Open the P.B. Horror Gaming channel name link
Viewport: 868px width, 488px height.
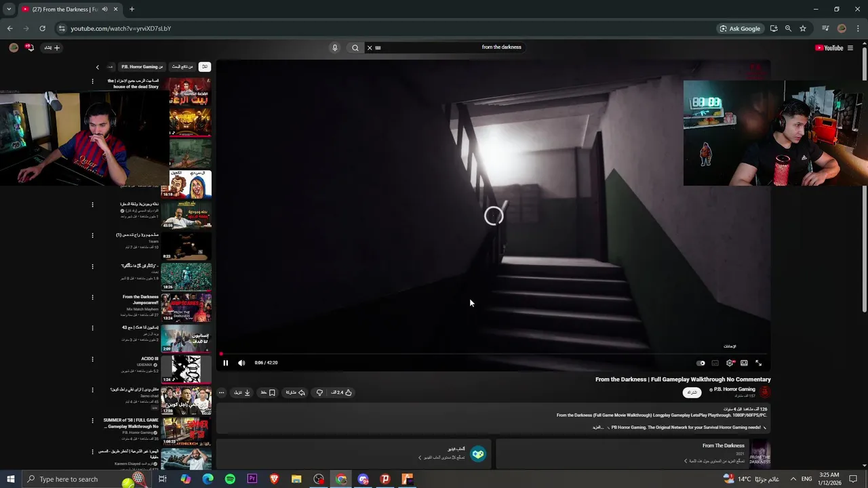pos(734,389)
